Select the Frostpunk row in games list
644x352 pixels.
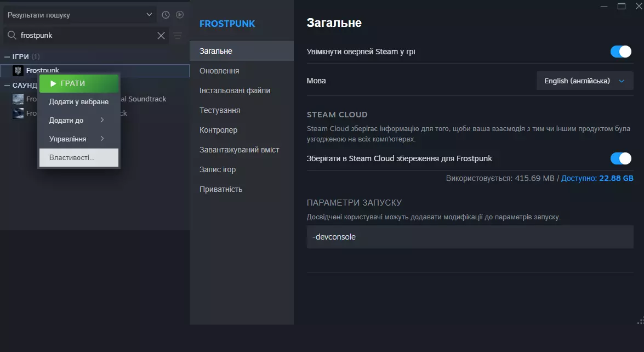[95, 71]
